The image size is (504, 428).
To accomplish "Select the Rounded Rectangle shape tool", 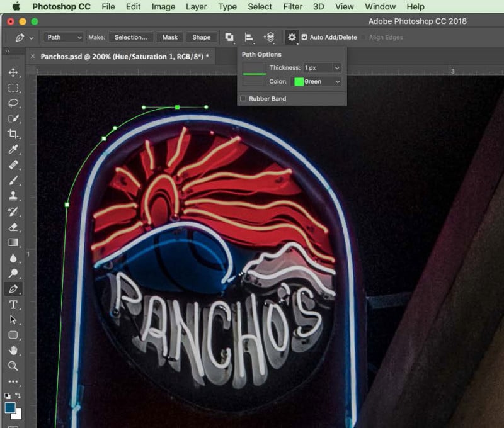I will click(x=13, y=335).
